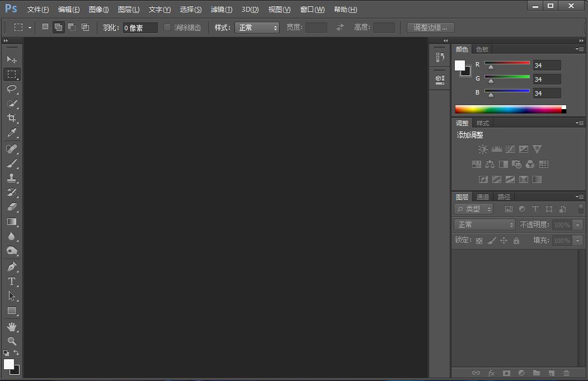The width and height of the screenshot is (588, 381).
Task: Select the Hand tool
Action: (x=12, y=327)
